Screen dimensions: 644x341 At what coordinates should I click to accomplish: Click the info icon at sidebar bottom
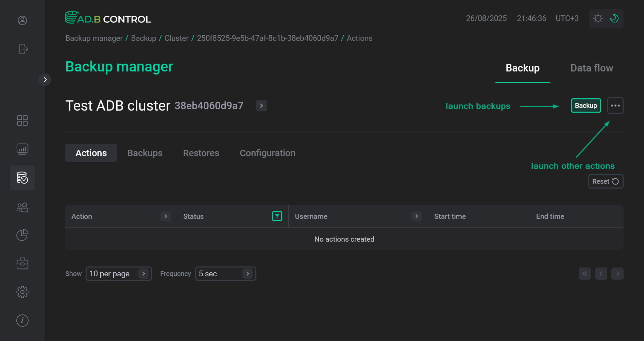point(22,320)
